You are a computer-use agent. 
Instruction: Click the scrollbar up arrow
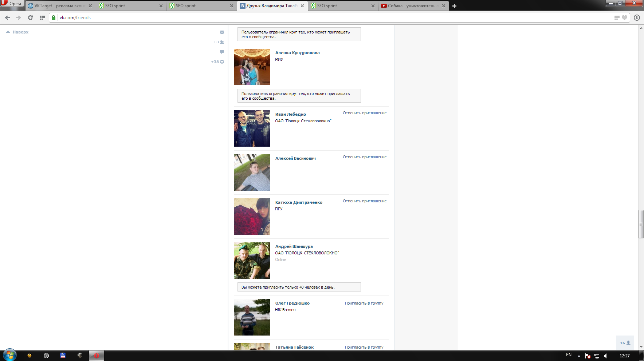[x=641, y=28]
